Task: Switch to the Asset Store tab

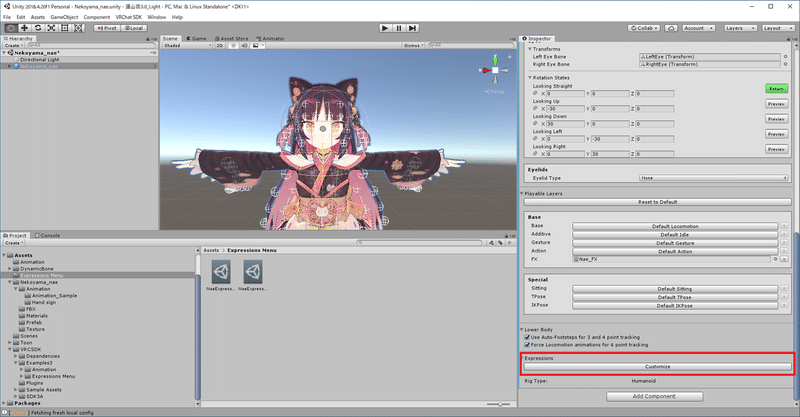Action: 232,39
